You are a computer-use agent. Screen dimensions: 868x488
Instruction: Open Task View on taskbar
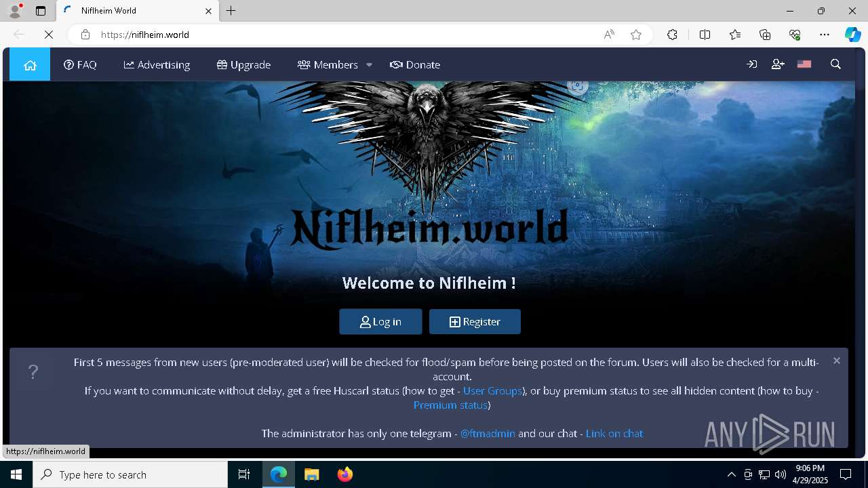pyautogui.click(x=244, y=474)
